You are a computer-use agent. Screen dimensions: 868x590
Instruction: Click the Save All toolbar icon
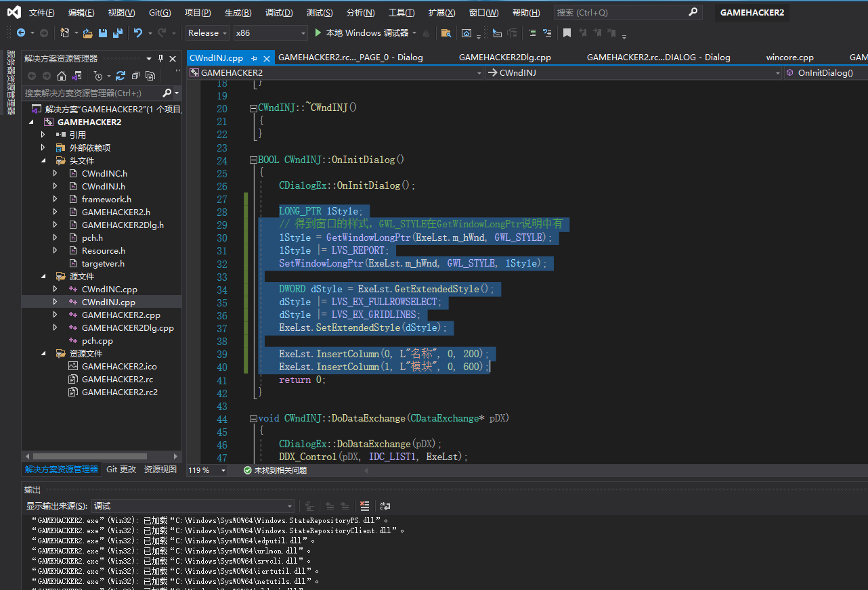coord(117,32)
